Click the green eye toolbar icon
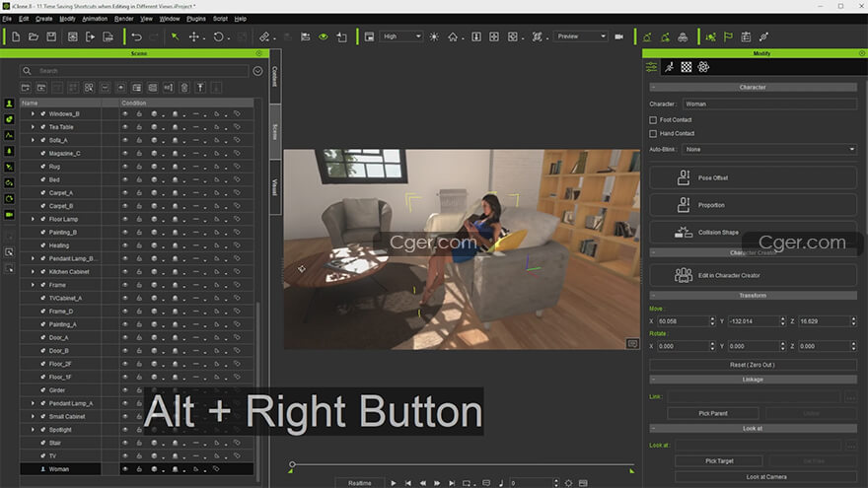Image resolution: width=868 pixels, height=488 pixels. [x=324, y=37]
